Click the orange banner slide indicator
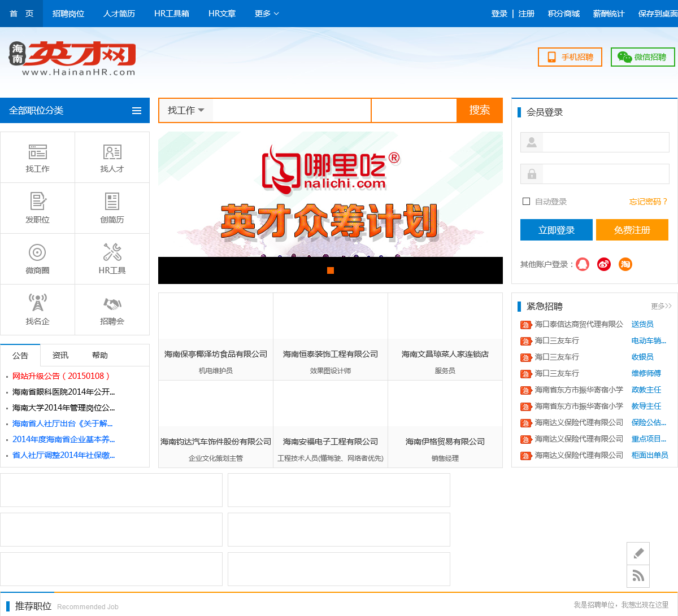 coord(331,270)
